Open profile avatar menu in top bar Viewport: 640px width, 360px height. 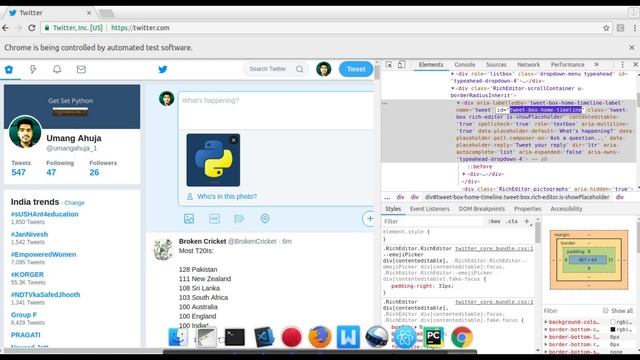point(324,69)
